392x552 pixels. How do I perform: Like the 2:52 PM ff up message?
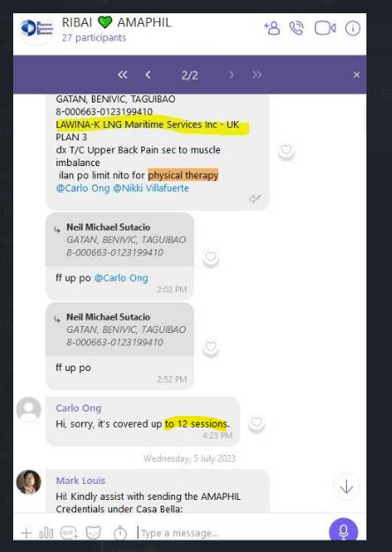click(211, 346)
